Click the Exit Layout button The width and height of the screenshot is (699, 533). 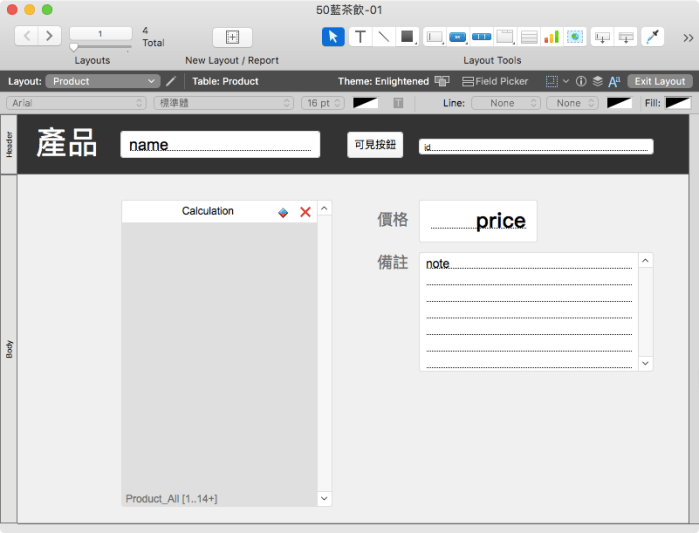pyautogui.click(x=659, y=81)
